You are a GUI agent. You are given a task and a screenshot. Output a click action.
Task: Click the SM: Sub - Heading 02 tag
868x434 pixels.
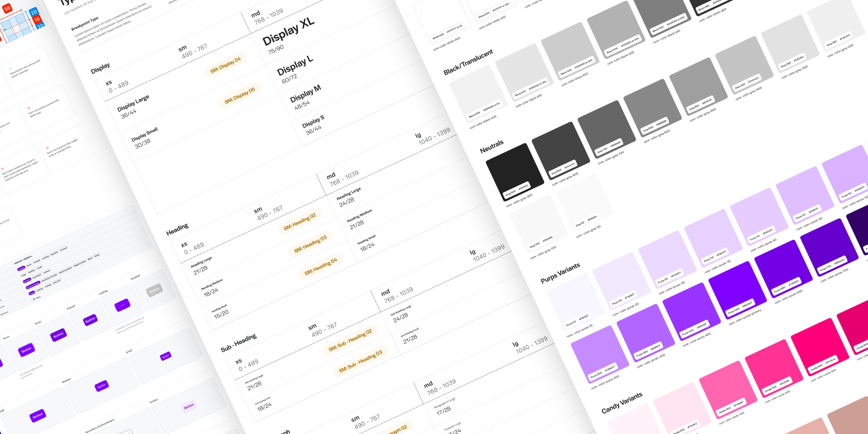(x=350, y=340)
